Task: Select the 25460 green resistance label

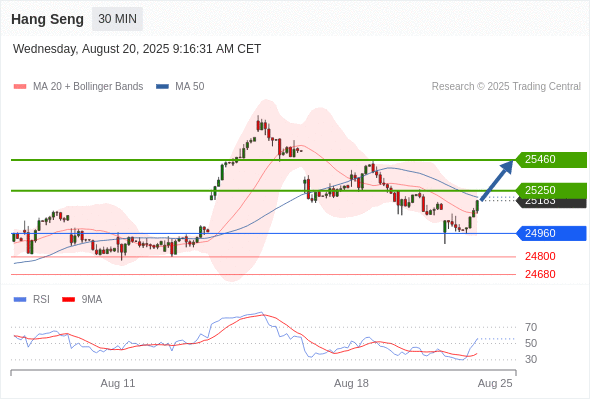Action: (x=551, y=160)
